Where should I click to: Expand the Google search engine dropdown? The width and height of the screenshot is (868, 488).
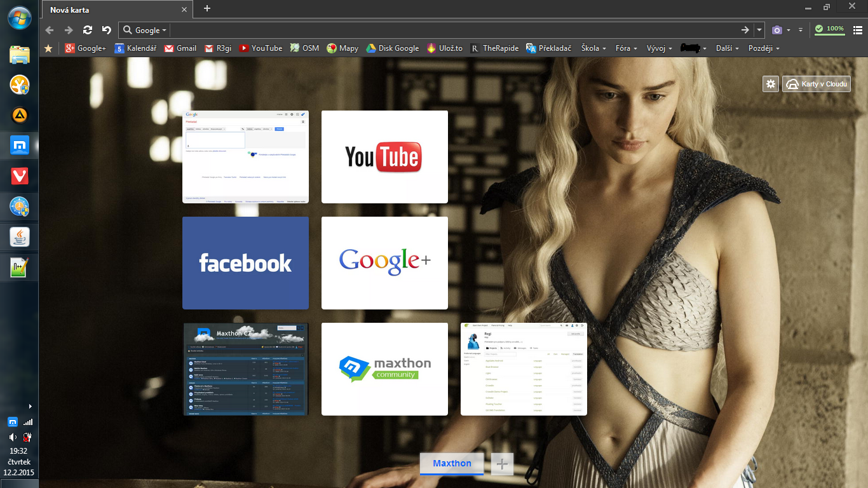146,30
